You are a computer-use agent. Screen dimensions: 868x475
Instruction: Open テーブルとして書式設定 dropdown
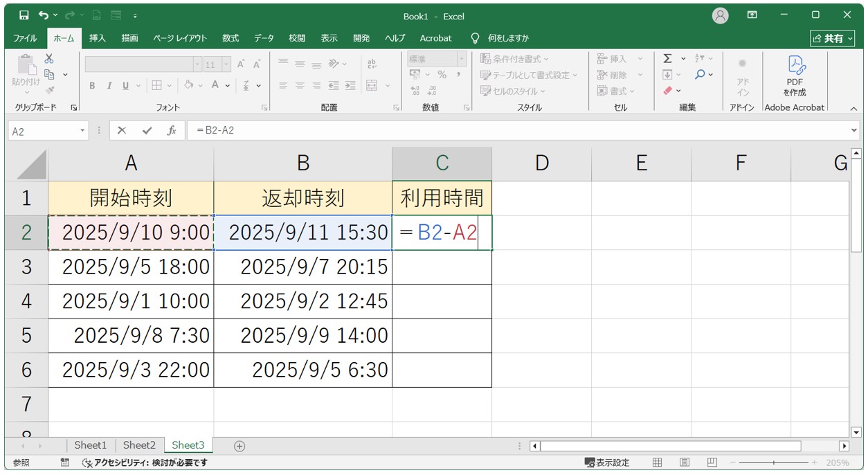529,75
